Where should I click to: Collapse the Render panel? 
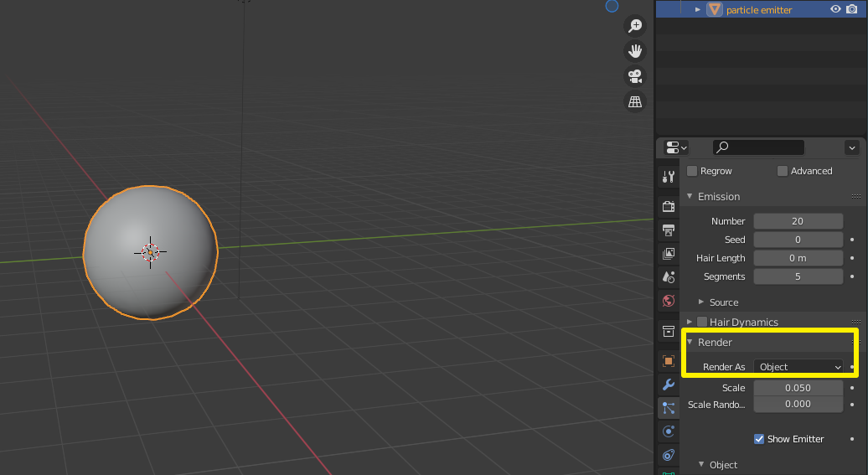click(x=690, y=342)
